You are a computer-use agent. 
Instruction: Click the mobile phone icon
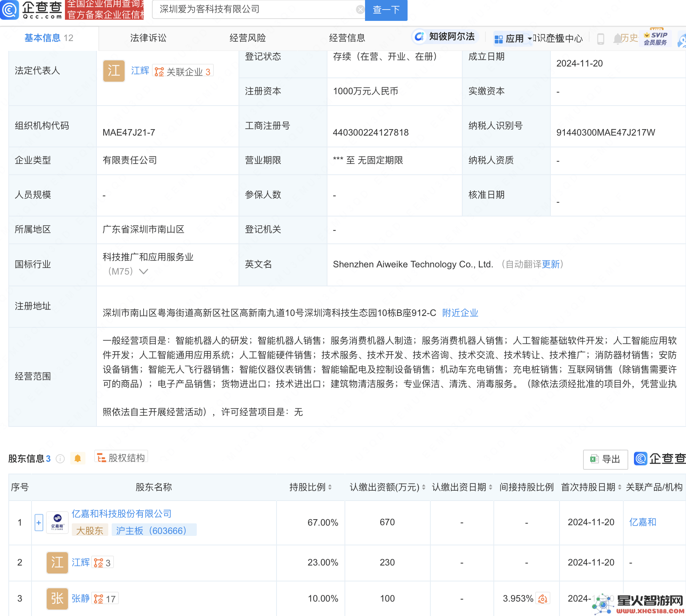(601, 39)
